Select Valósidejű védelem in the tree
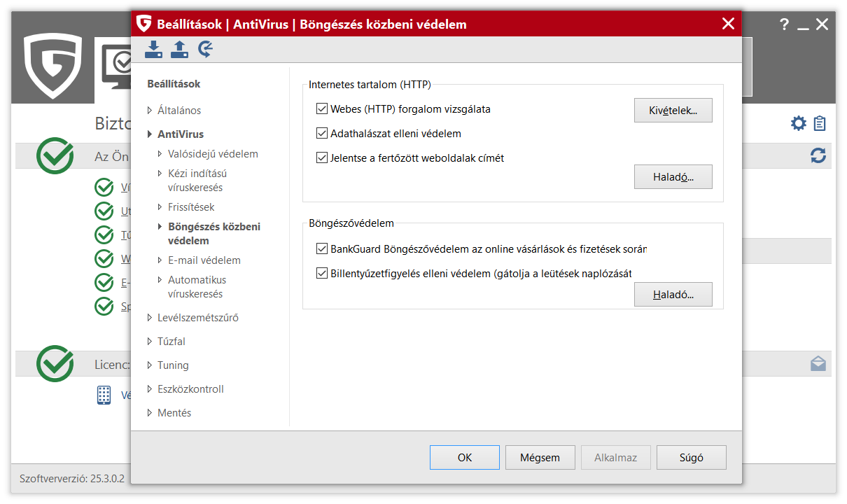Viewport: 847px width, 504px height. pos(213,154)
